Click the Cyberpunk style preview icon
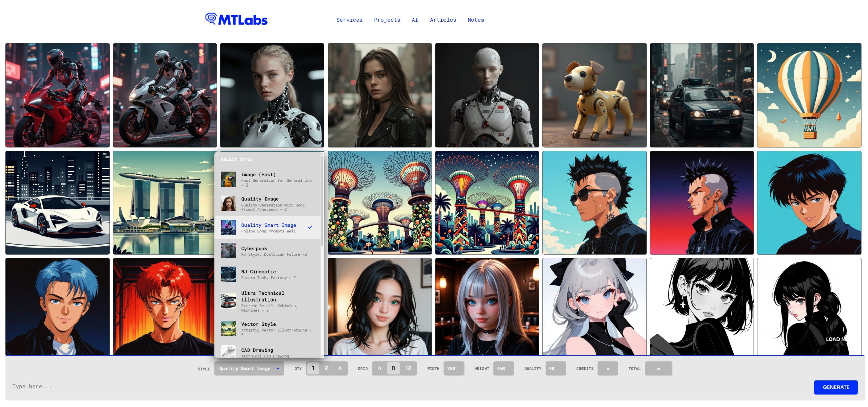Screen dimensions: 868x407 point(229,251)
